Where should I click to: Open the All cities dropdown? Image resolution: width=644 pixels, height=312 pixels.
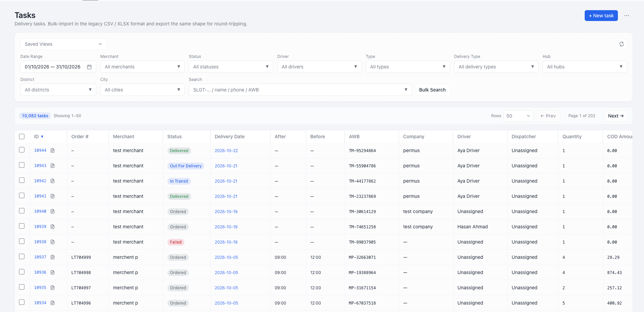142,90
